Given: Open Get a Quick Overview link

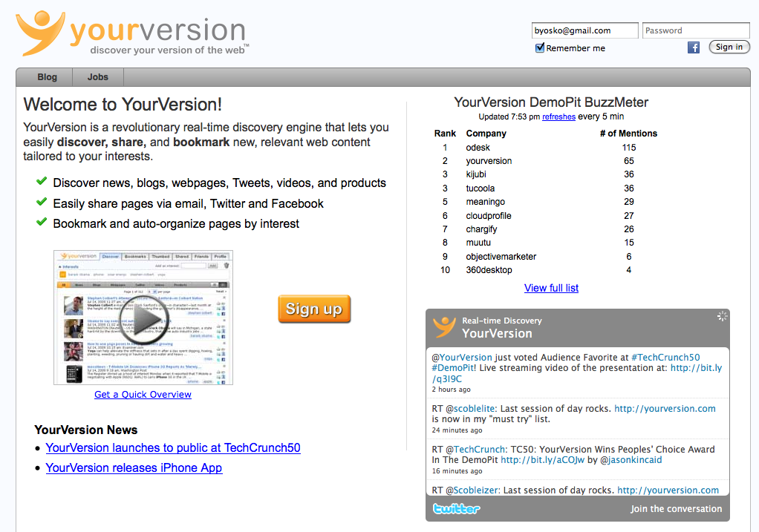Looking at the screenshot, I should coord(143,394).
